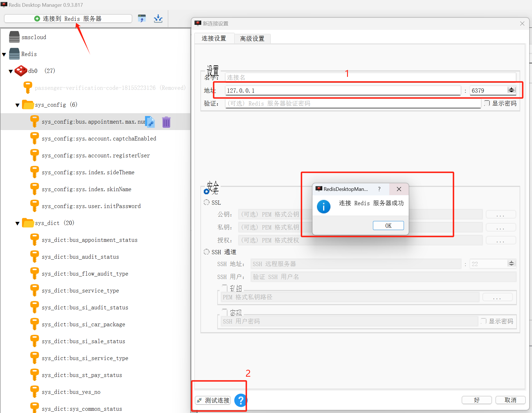Click key icon for sys.account.captchaEnabled
The image size is (532, 413).
click(34, 138)
